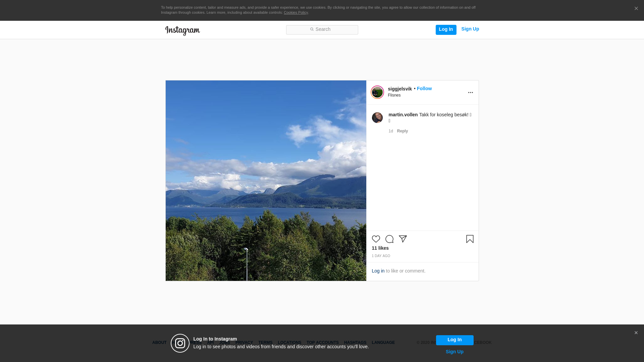Open the Cookies Policy link
The width and height of the screenshot is (644, 362).
point(296,12)
